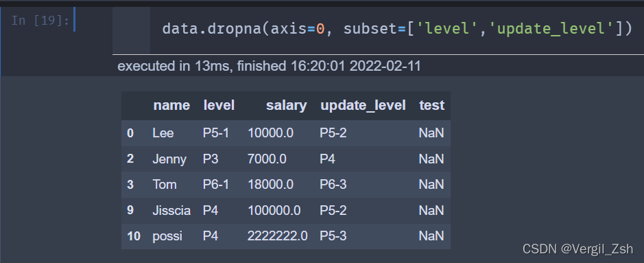Select the Lee name cell
Screen dimensions: 644x263
point(163,133)
